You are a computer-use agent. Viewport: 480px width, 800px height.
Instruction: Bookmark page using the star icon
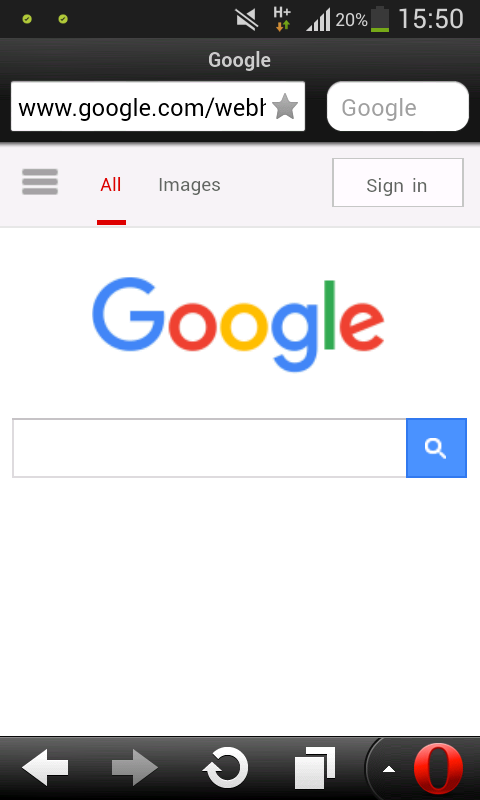tap(285, 107)
